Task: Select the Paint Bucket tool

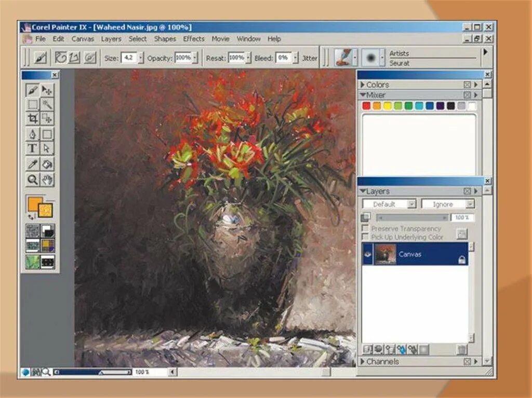Action: pos(47,164)
